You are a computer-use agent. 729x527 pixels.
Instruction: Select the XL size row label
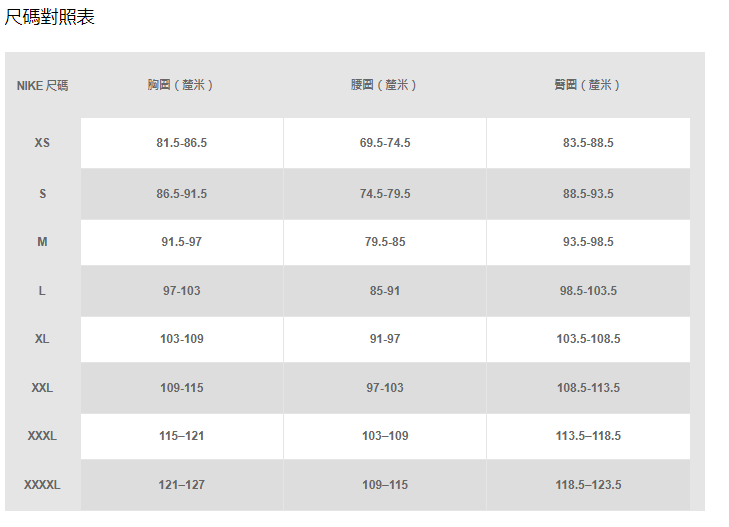pos(42,339)
